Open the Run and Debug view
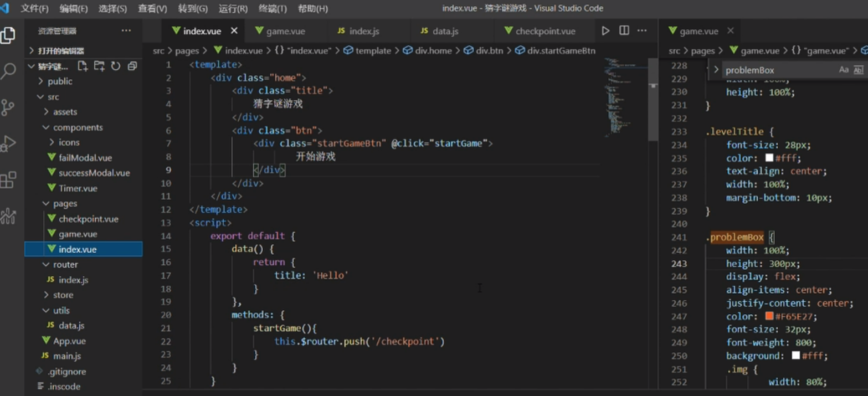 tap(8, 143)
